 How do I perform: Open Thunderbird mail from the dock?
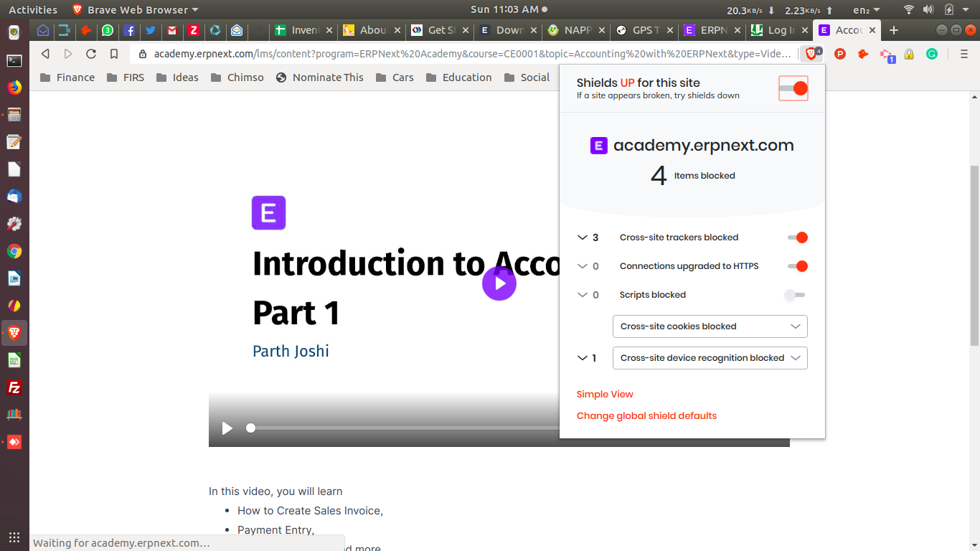(x=14, y=197)
